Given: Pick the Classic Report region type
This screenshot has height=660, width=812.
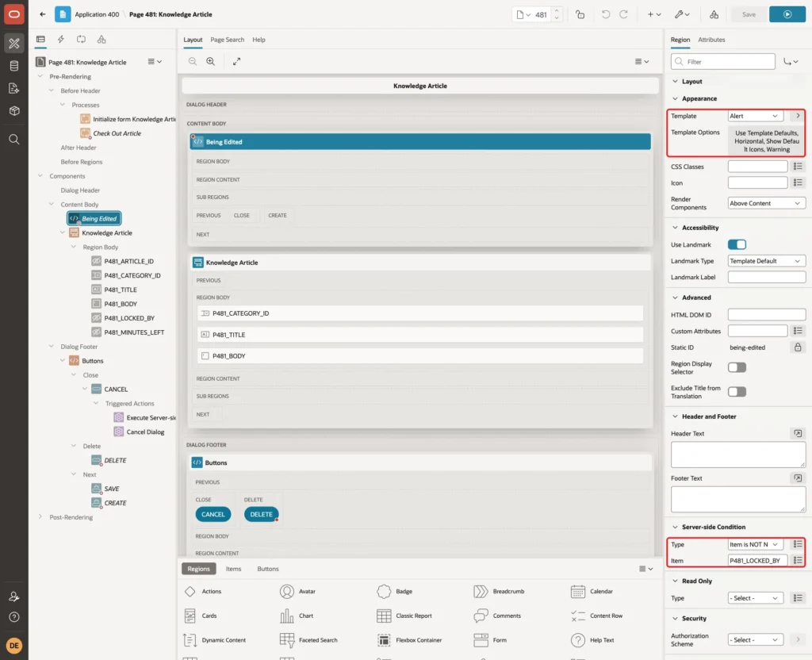Looking at the screenshot, I should 404,616.
